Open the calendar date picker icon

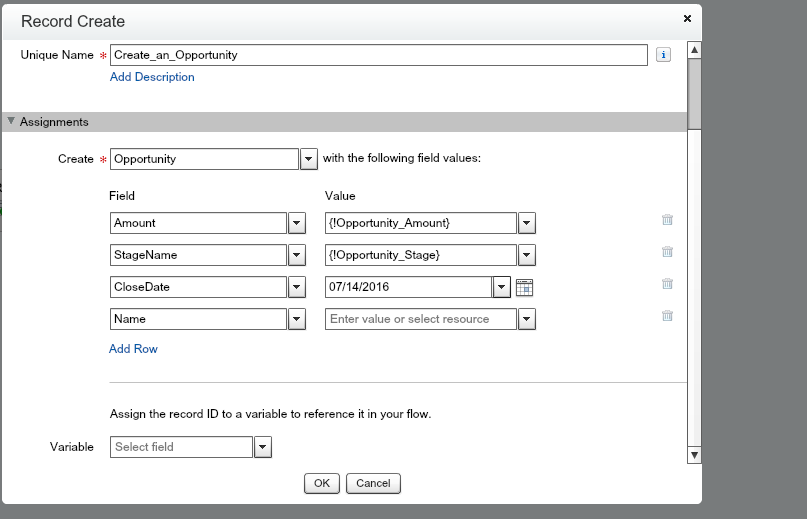[x=524, y=288]
